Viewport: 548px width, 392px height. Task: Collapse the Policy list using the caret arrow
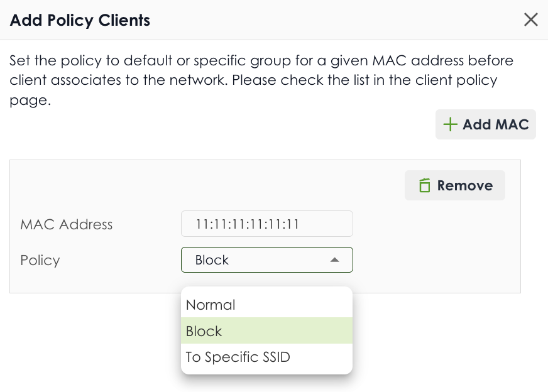(x=334, y=260)
